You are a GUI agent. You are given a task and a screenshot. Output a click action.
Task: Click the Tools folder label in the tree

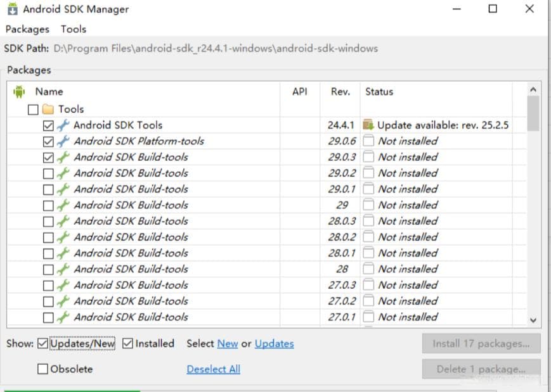71,109
